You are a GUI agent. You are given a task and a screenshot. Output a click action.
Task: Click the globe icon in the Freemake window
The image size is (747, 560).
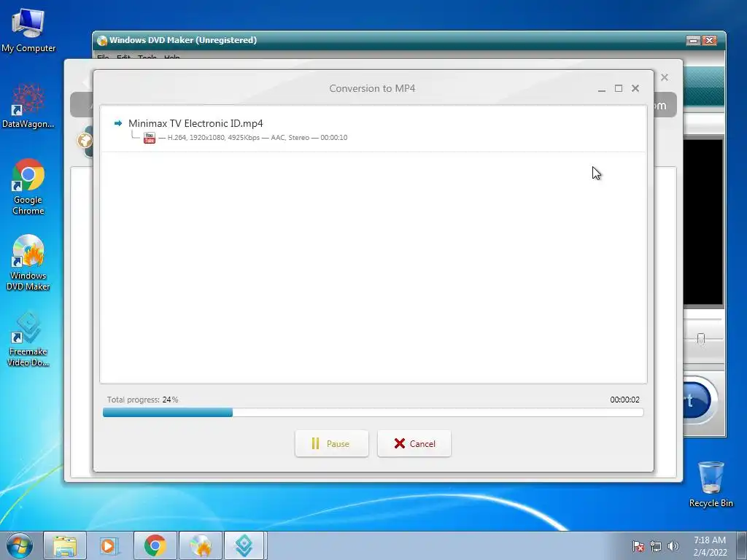pyautogui.click(x=85, y=141)
